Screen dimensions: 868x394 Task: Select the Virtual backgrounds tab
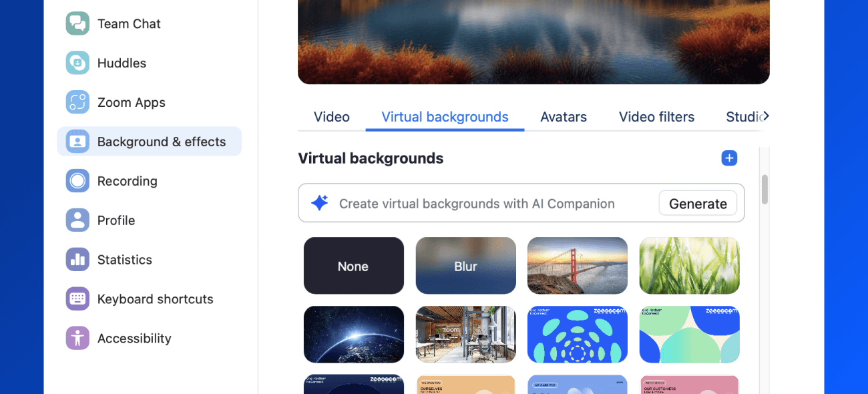click(x=445, y=117)
